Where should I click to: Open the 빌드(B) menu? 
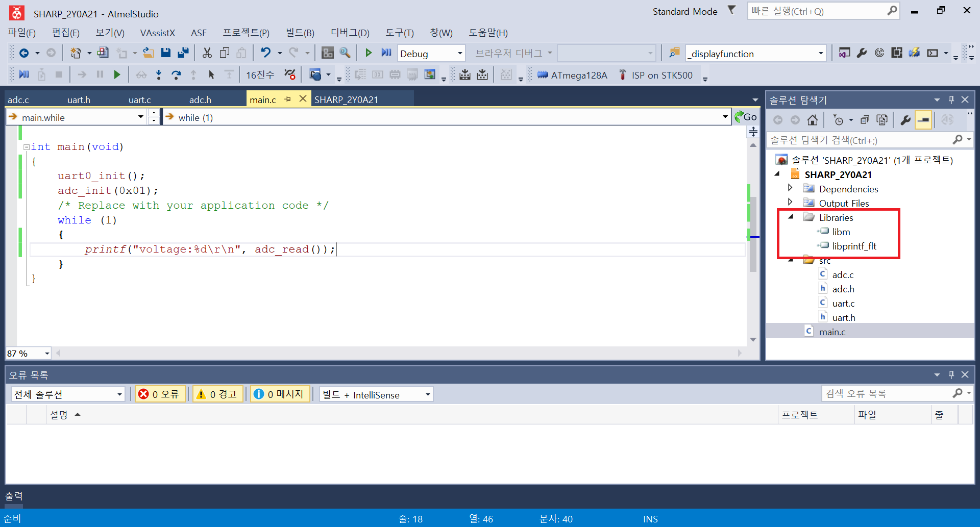click(300, 33)
